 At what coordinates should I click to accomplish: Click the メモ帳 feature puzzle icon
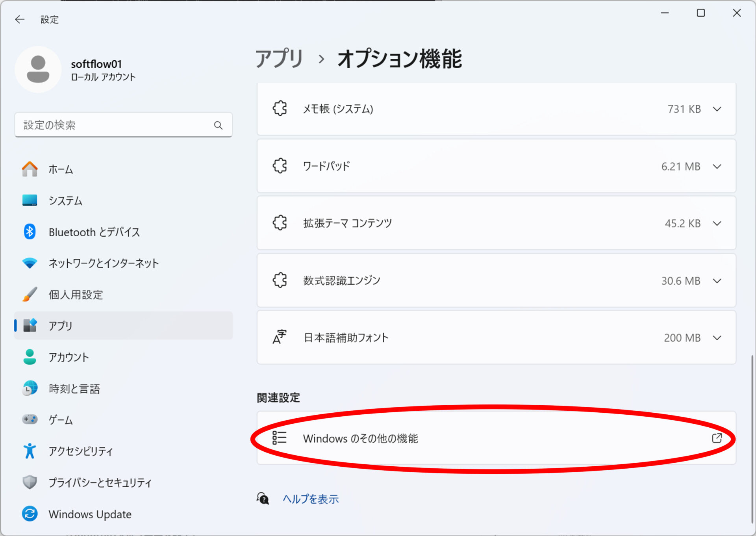[x=280, y=108]
